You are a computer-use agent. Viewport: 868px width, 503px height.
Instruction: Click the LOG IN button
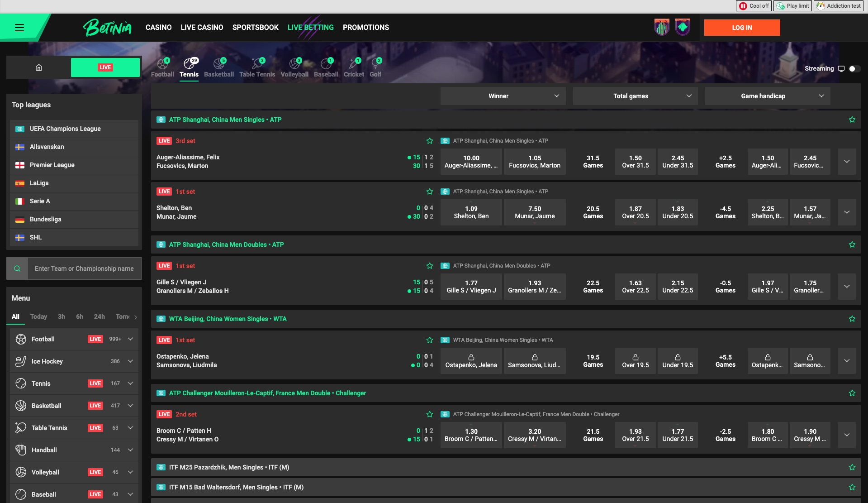(x=741, y=27)
